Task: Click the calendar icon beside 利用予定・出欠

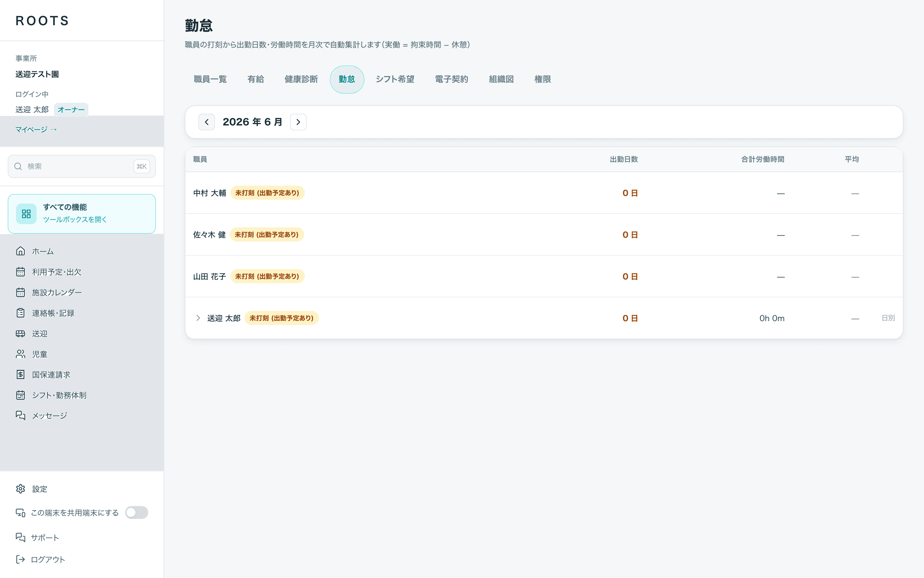Action: point(21,272)
